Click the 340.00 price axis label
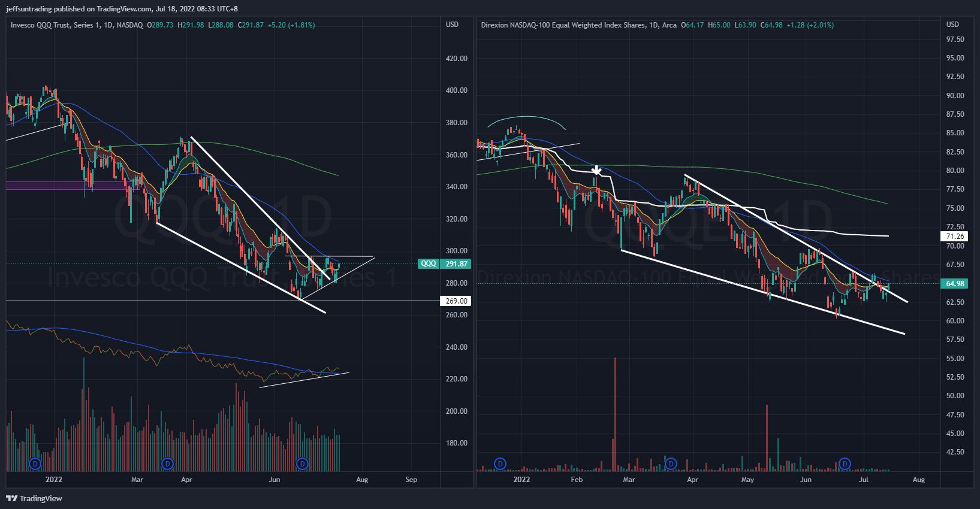 [457, 187]
